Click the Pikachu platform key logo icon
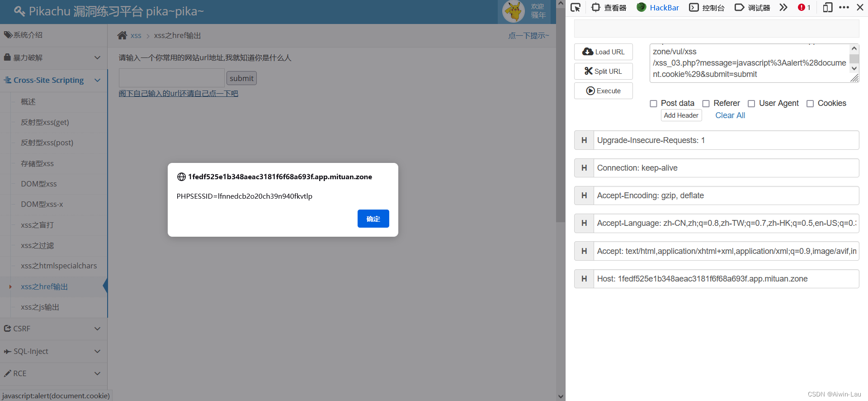Viewport: 868px width, 401px height. click(x=19, y=11)
